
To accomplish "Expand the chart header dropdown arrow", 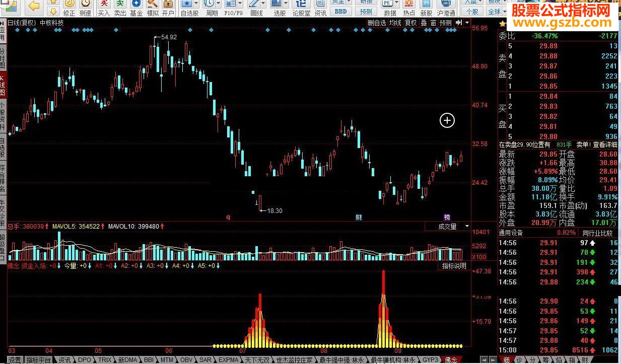I will 467,23.
